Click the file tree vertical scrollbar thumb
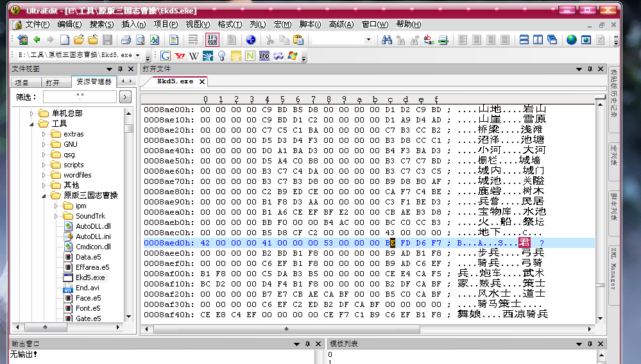The image size is (641, 364). coord(129,128)
